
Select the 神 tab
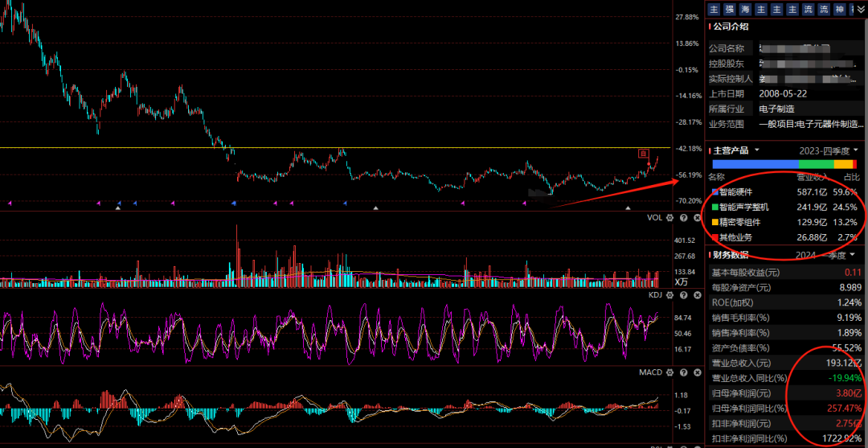point(840,10)
